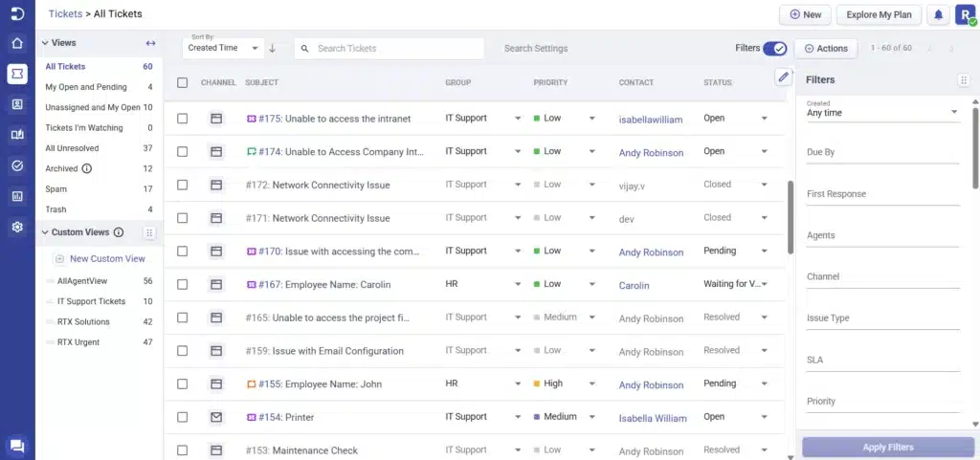980x460 pixels.
Task: Collapse the Views section chevron
Action: coord(45,43)
